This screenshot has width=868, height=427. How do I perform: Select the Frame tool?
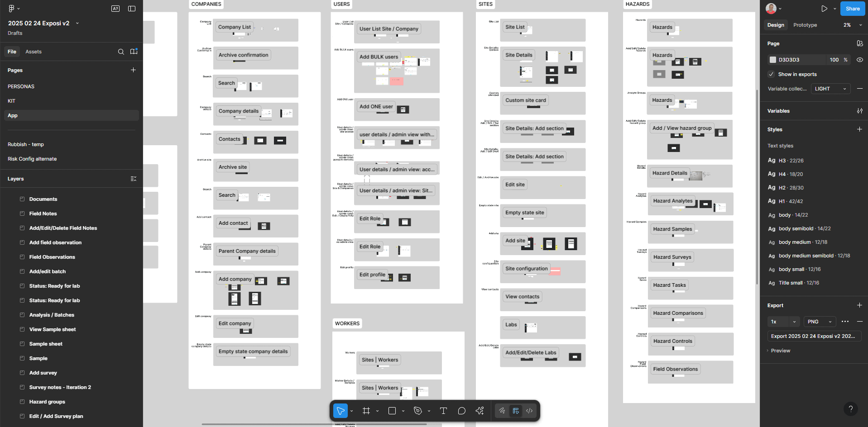[366, 411]
